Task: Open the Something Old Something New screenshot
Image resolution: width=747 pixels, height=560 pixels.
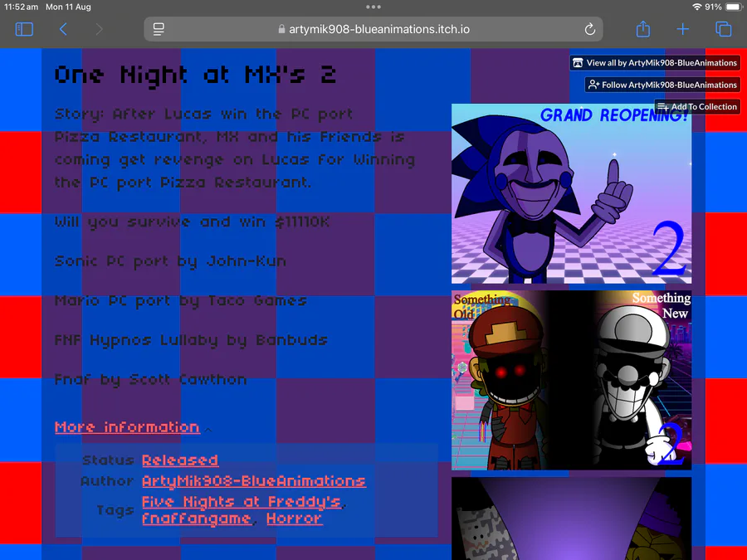Action: tap(571, 380)
